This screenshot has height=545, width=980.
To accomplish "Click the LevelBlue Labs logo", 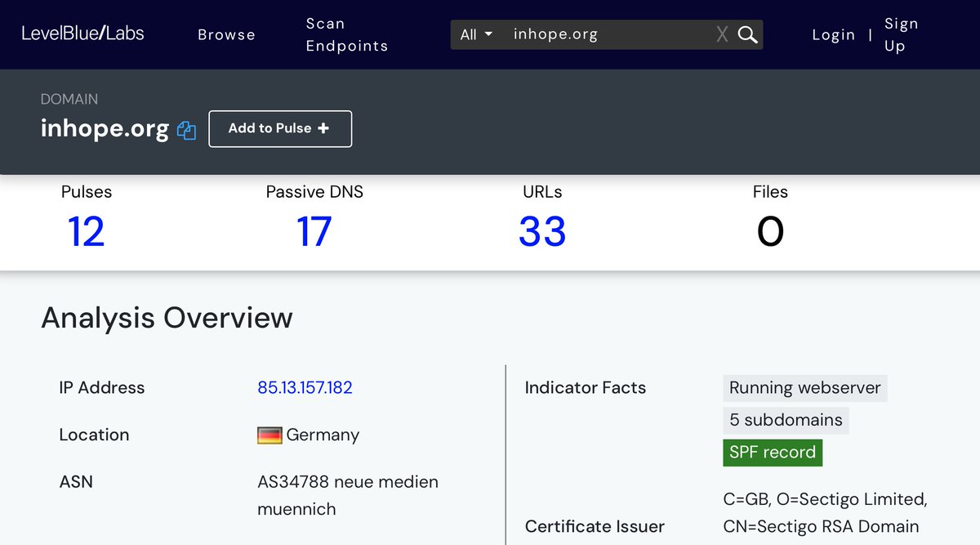I will [x=82, y=34].
